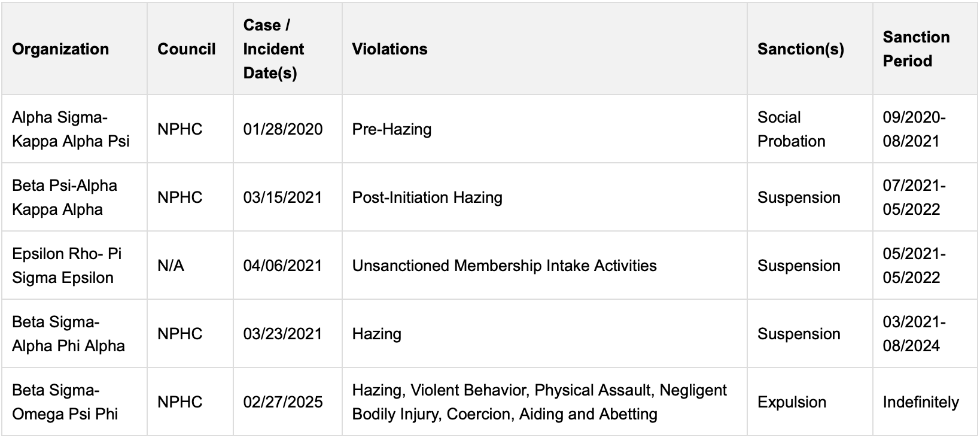This screenshot has width=980, height=438.
Task: Click the 02/27/2025 incident date cell
Action: tap(282, 402)
